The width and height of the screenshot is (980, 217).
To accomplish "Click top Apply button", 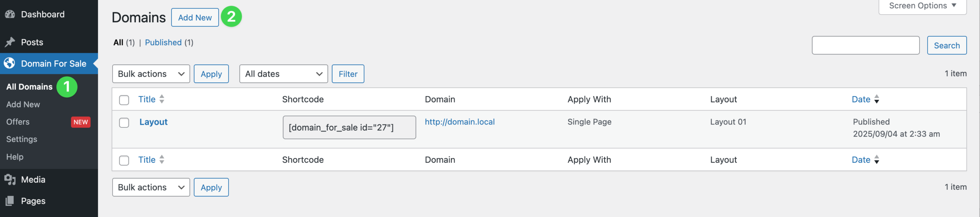I will (211, 74).
